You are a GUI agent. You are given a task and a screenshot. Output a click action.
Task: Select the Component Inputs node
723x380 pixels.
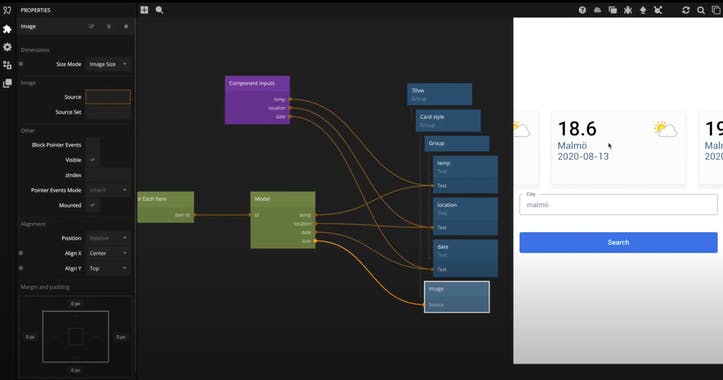tap(257, 100)
